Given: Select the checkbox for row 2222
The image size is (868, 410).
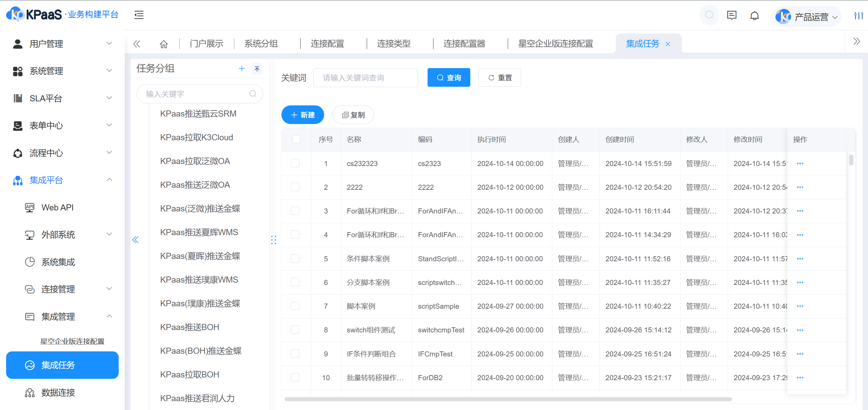Looking at the screenshot, I should tap(295, 187).
